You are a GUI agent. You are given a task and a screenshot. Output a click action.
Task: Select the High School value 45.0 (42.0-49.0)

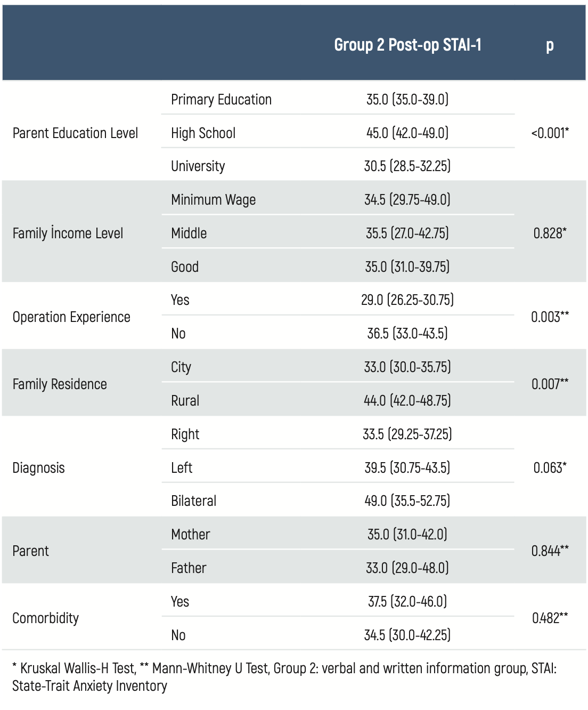407,133
